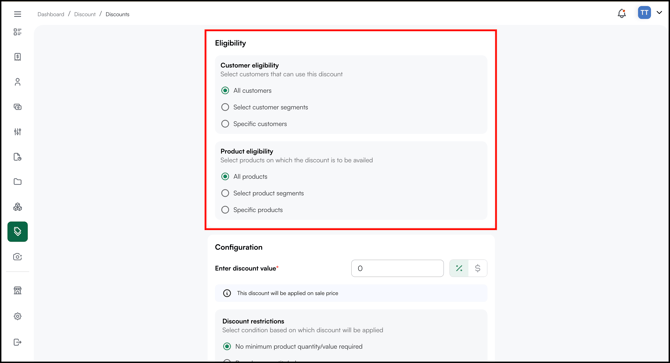This screenshot has height=363, width=670.
Task: Switch discount type to percentage
Action: click(459, 268)
